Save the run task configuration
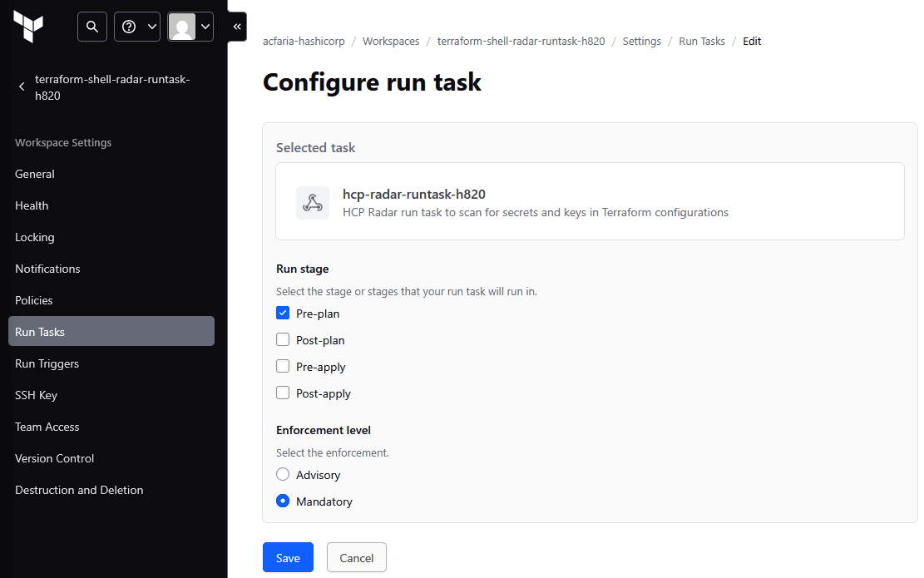The width and height of the screenshot is (924, 578). point(288,558)
